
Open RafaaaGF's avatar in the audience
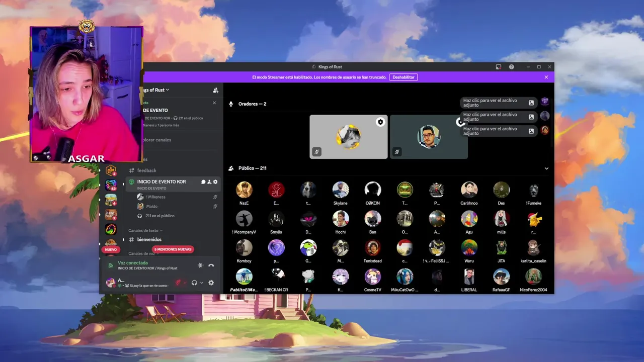click(x=501, y=277)
